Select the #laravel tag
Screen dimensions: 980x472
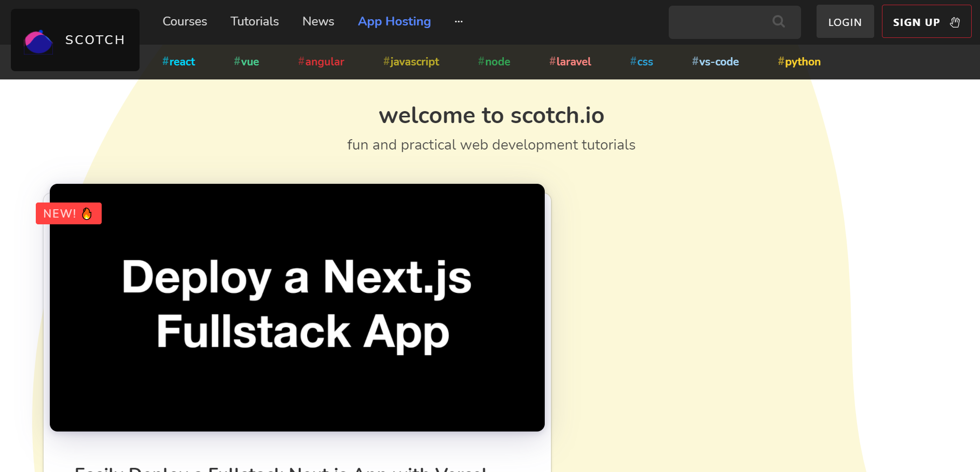coord(570,61)
